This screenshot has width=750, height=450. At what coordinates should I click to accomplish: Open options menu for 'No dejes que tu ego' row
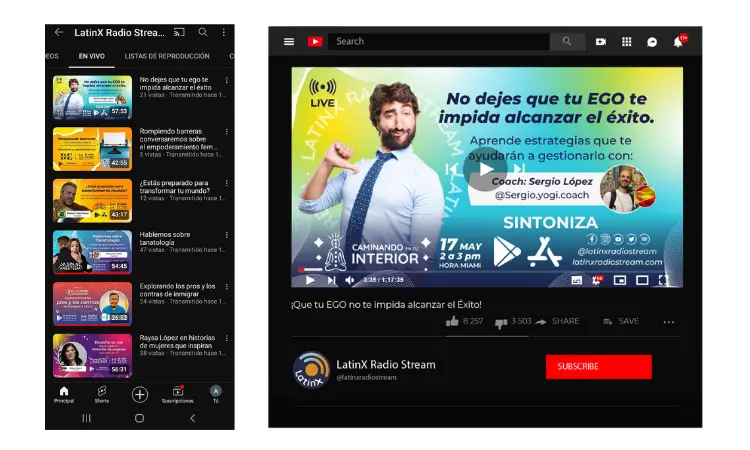tap(227, 80)
